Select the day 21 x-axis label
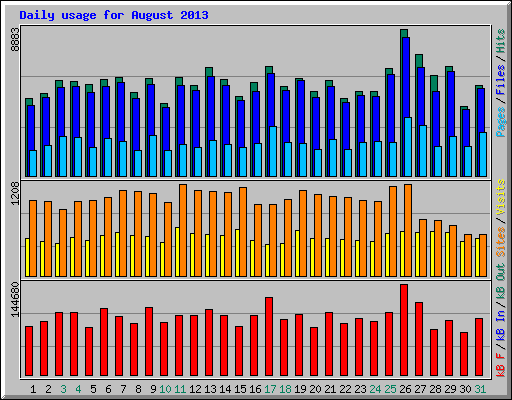The image size is (512, 400). point(330,389)
